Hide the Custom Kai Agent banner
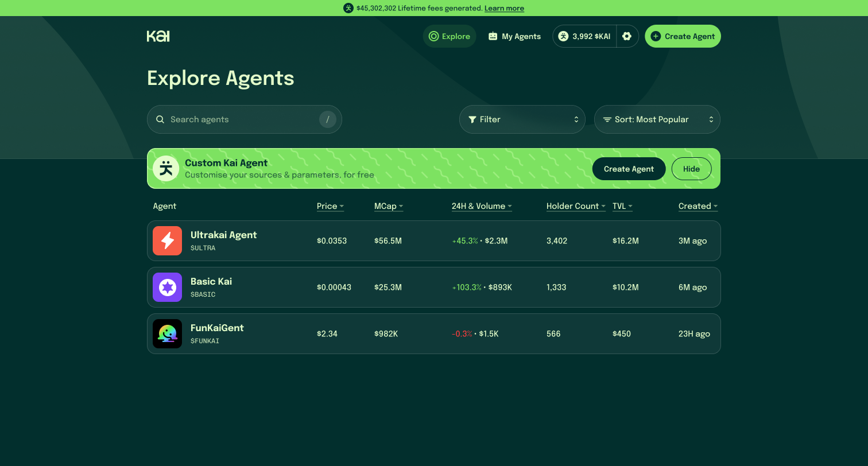This screenshot has height=466, width=868. tap(692, 169)
